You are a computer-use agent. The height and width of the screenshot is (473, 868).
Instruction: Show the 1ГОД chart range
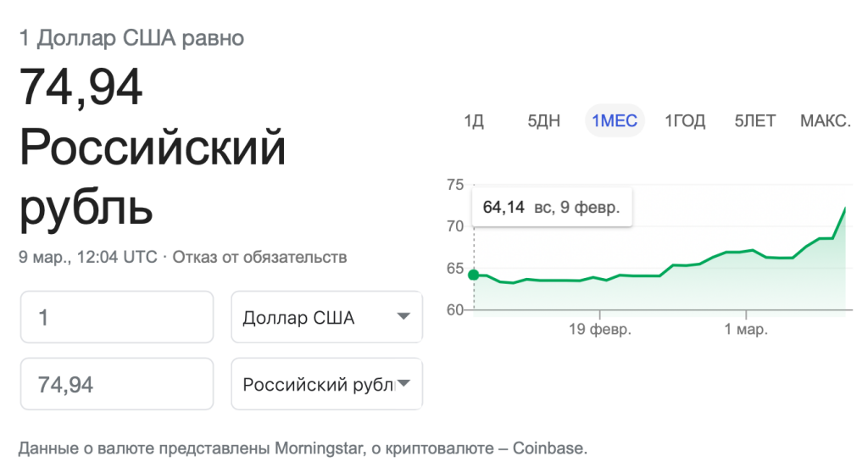tap(684, 121)
